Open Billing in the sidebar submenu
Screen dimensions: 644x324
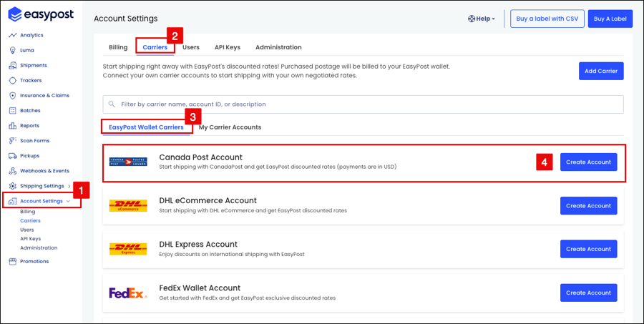27,212
